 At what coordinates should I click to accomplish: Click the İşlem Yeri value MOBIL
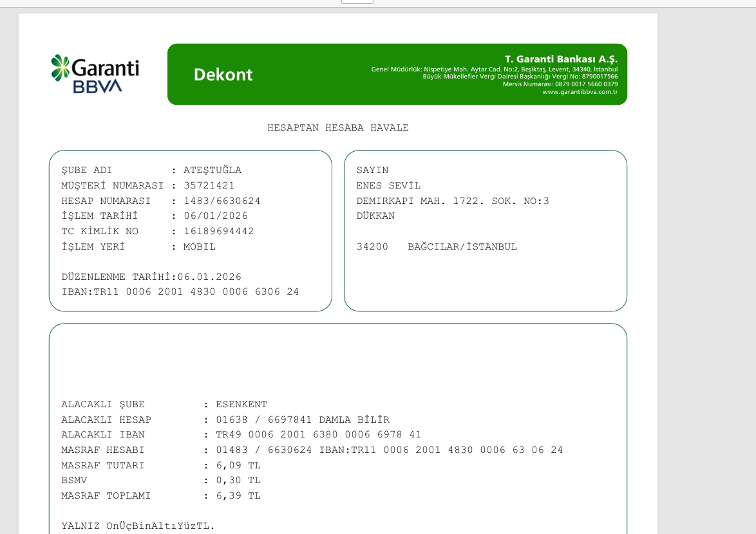199,246
